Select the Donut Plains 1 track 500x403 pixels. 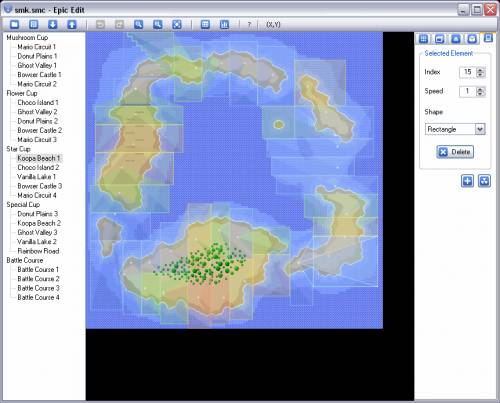[37, 56]
